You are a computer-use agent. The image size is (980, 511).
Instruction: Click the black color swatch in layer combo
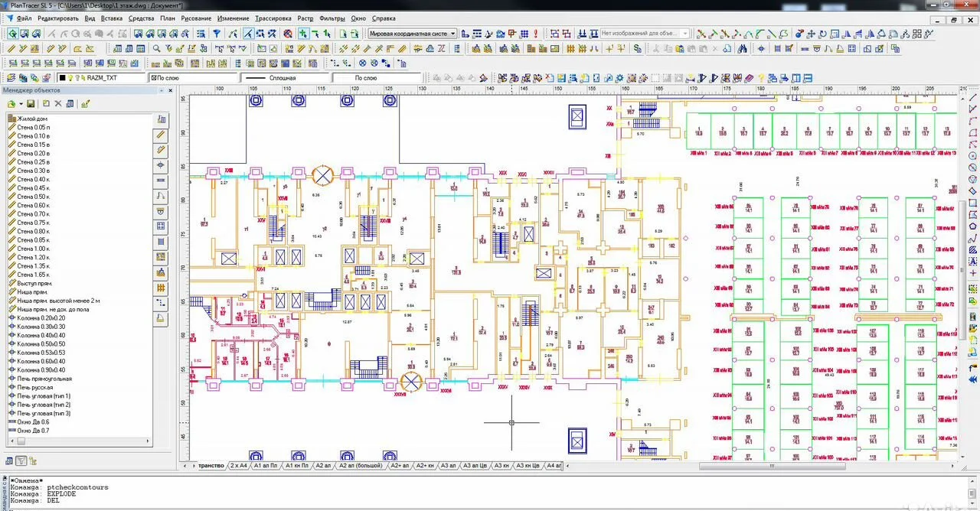point(62,78)
